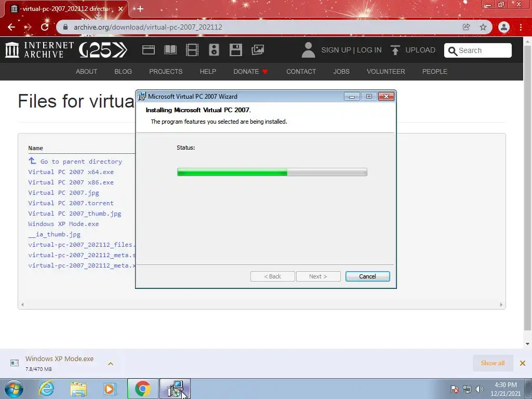Close the virtual-pc-2007 browser tab

point(121,9)
